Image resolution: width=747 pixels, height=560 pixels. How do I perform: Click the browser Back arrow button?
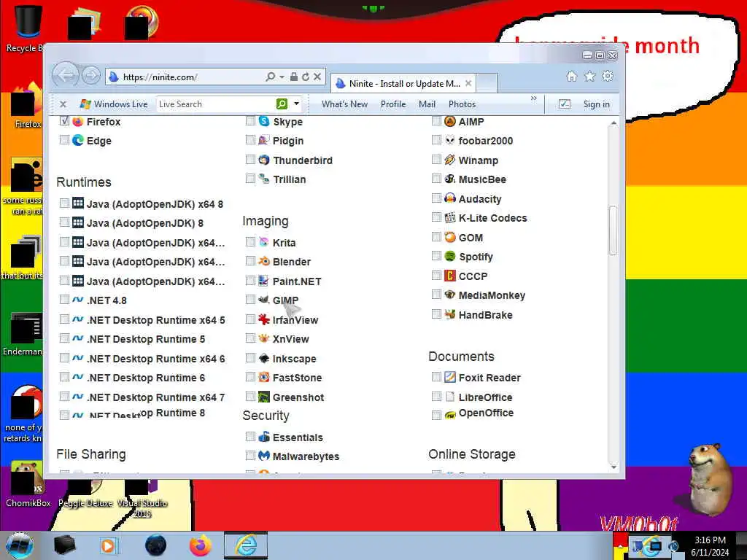pos(65,75)
